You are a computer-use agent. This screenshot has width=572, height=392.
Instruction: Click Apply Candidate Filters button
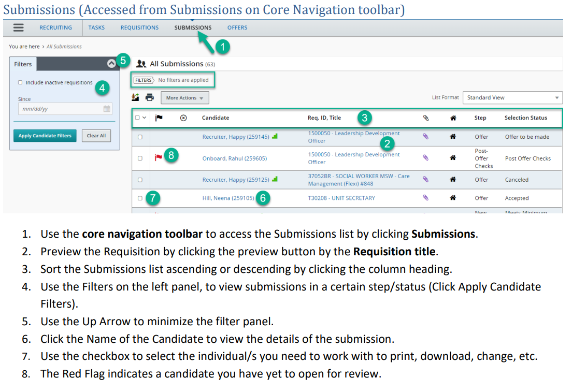(45, 136)
